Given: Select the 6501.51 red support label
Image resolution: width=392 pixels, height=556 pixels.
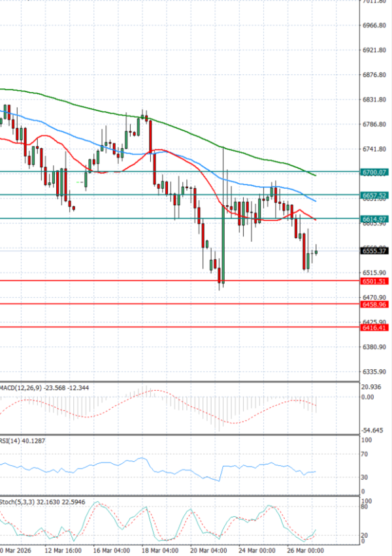Looking at the screenshot, I should pos(374,281).
